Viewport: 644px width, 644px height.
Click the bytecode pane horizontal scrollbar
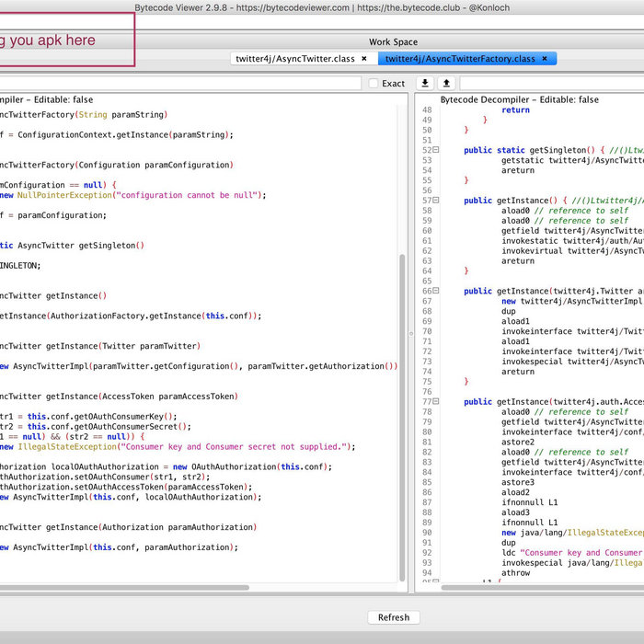click(x=543, y=587)
